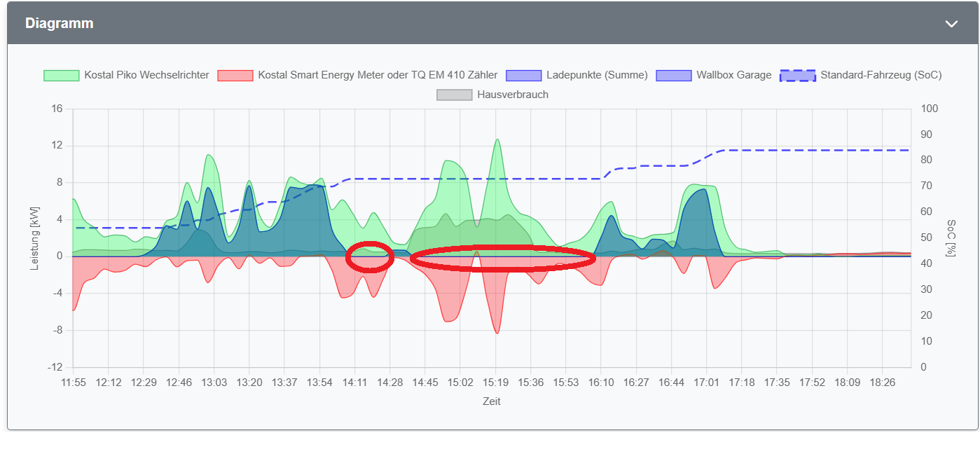
Task: Collapse the Diagramm panel with the chevron
Action: 951,24
